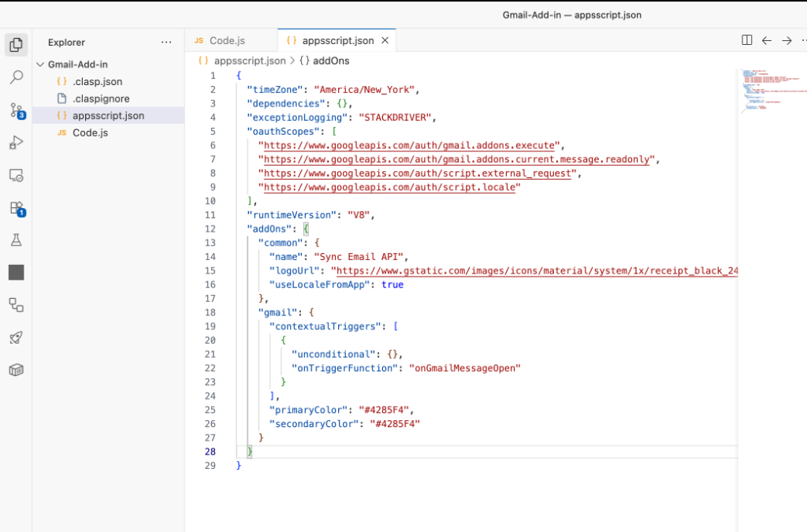The image size is (807, 532).
Task: Click the "gmail" key on line 18
Action: pyautogui.click(x=278, y=312)
